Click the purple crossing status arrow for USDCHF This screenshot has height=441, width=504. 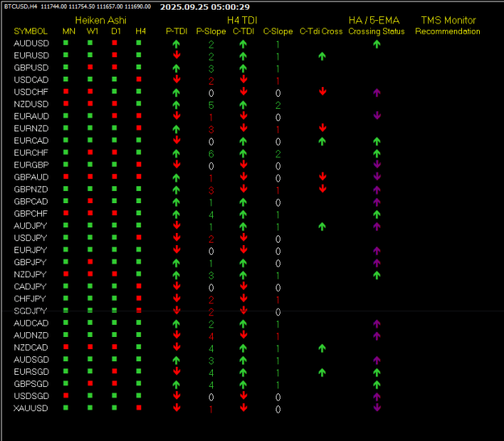coord(377,93)
